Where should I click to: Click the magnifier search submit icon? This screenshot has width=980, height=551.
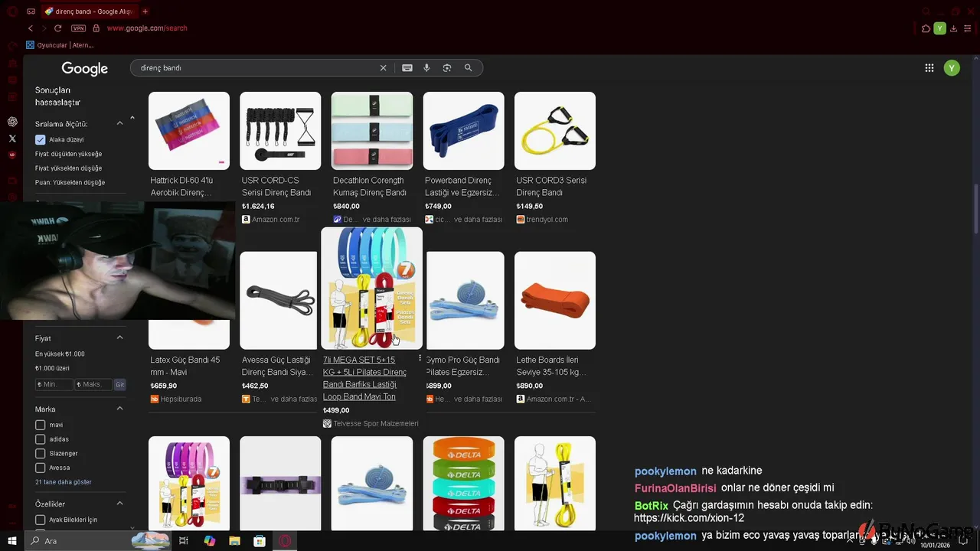pyautogui.click(x=469, y=68)
